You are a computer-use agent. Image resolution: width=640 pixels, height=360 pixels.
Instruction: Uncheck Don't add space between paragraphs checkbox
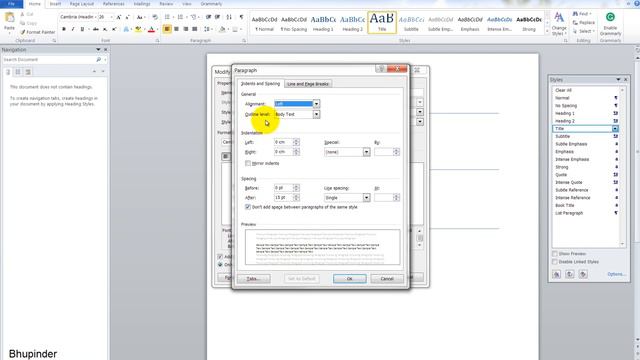coord(248,207)
